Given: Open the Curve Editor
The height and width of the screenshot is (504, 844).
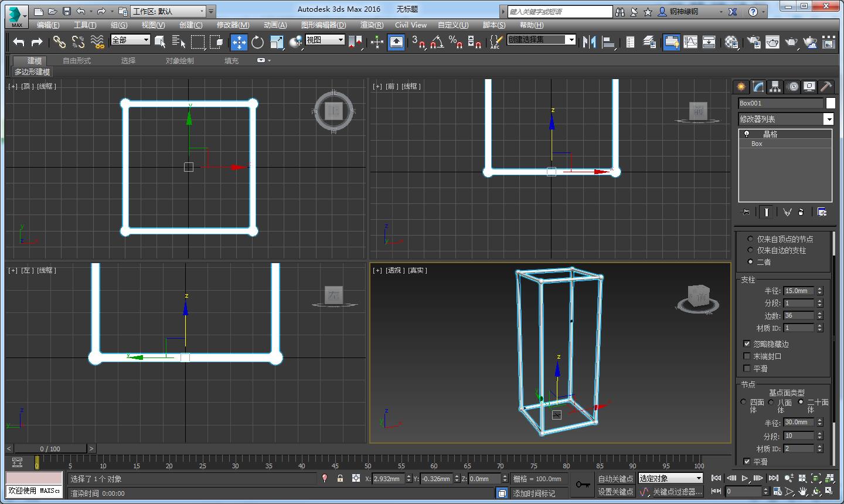Looking at the screenshot, I should (x=690, y=42).
